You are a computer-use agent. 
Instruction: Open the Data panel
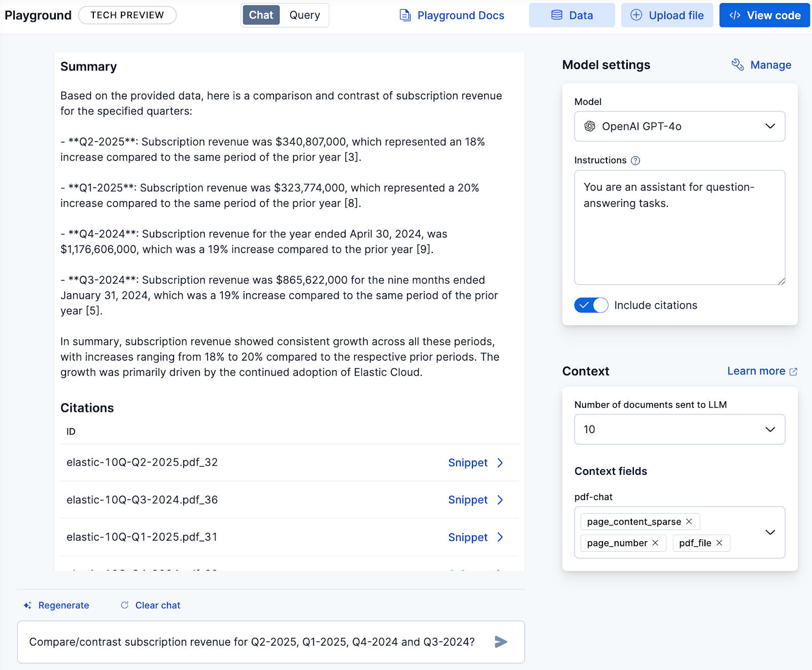click(x=572, y=15)
